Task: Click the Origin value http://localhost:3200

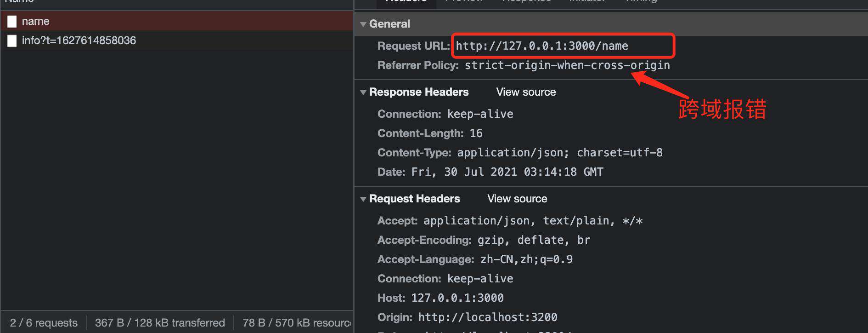Action: tap(488, 317)
